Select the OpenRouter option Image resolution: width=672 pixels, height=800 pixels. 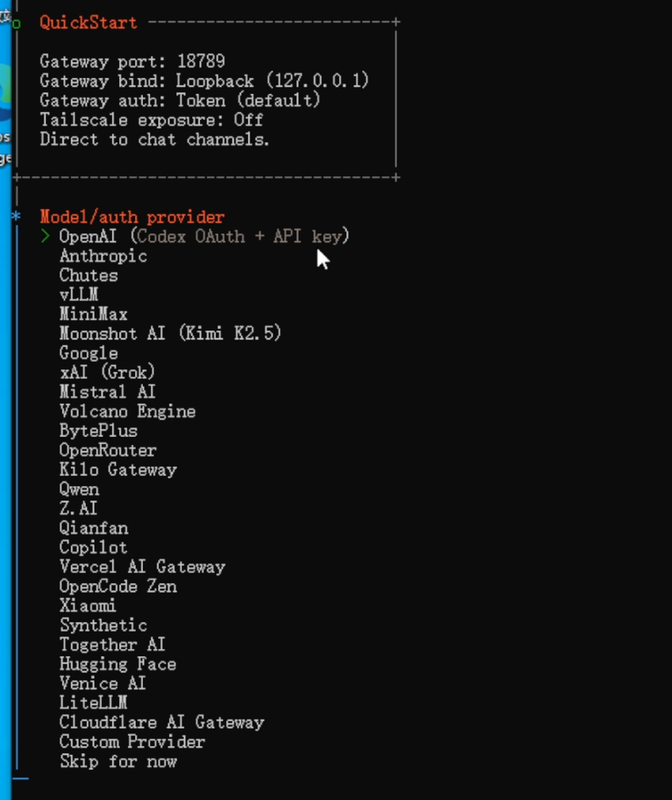[x=108, y=450]
